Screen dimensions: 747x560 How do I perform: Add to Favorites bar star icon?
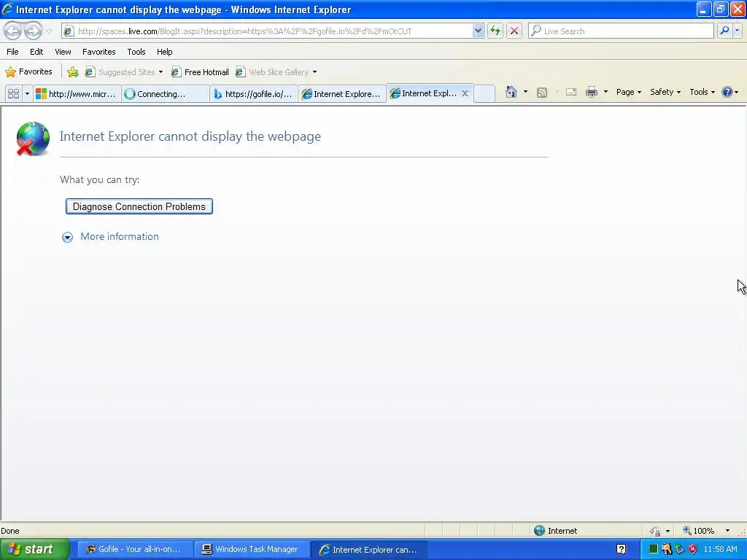[x=73, y=72]
